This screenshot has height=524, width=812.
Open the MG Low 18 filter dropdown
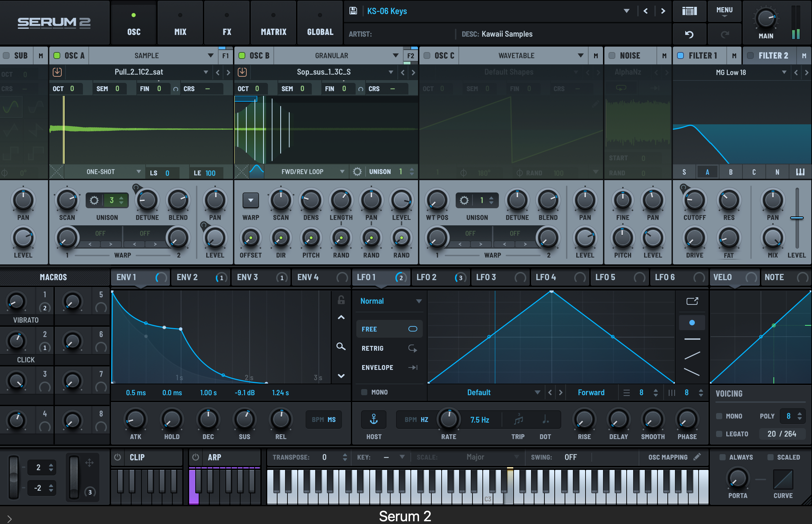point(731,72)
